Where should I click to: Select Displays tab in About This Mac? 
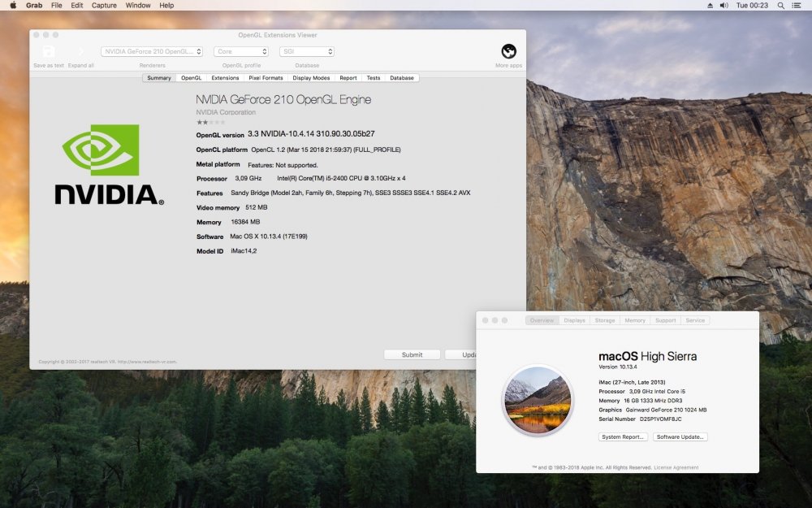574,320
